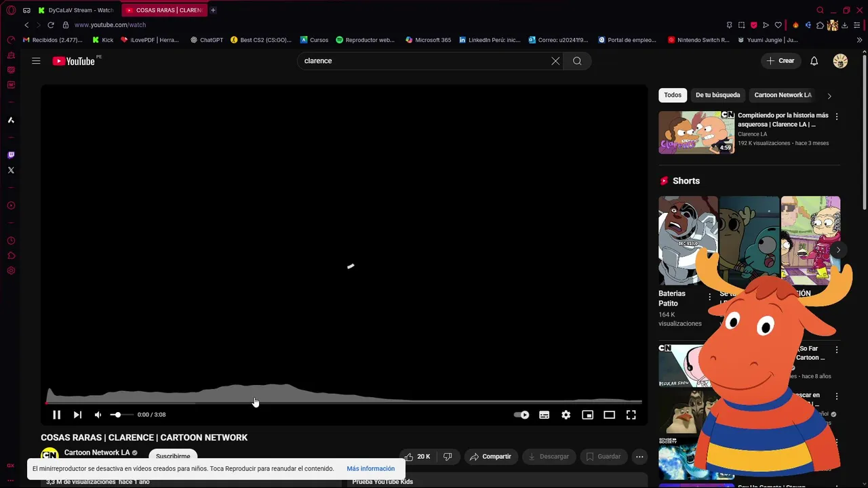Click the Compartir button

point(490,457)
